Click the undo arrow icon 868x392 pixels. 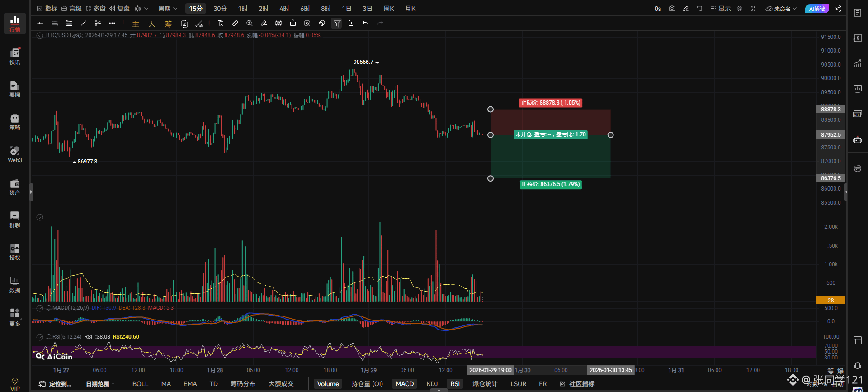pyautogui.click(x=365, y=23)
